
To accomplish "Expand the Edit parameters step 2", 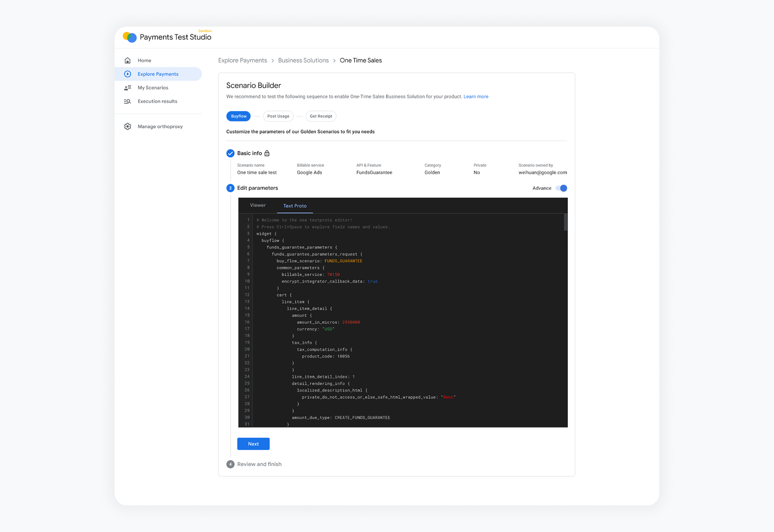I will [257, 188].
